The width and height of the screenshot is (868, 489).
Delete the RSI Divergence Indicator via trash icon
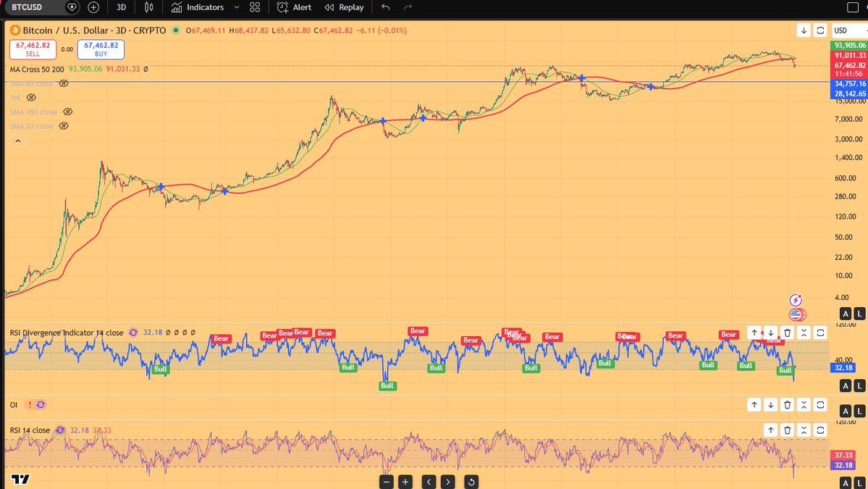tap(787, 333)
